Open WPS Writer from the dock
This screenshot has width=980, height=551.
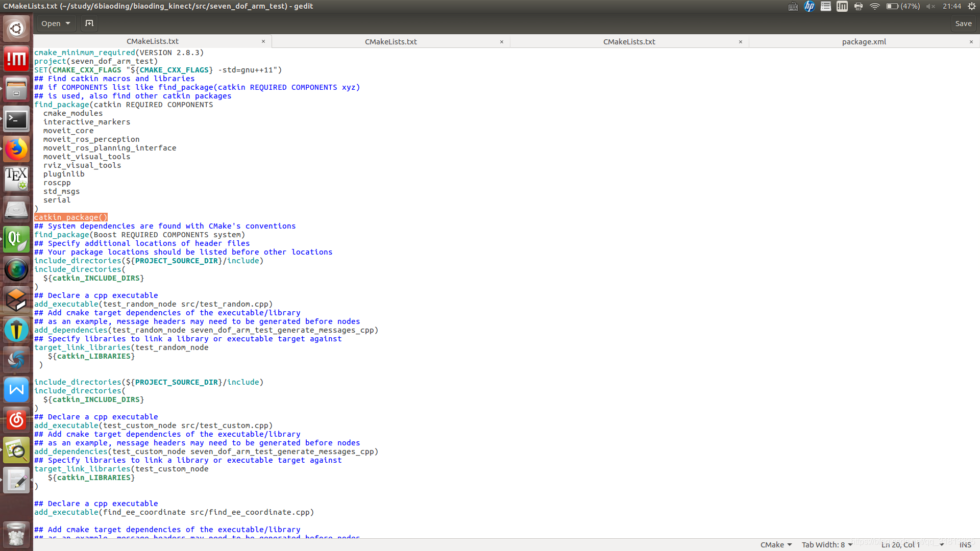(x=16, y=390)
